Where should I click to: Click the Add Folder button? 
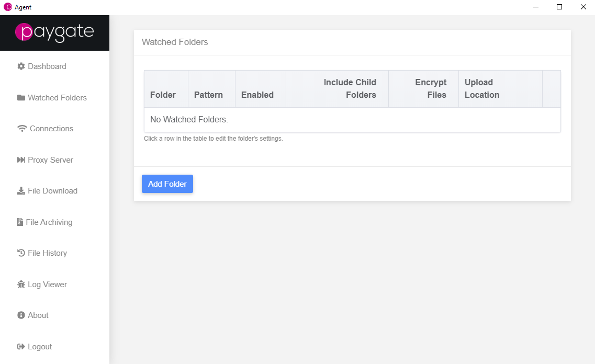point(167,184)
